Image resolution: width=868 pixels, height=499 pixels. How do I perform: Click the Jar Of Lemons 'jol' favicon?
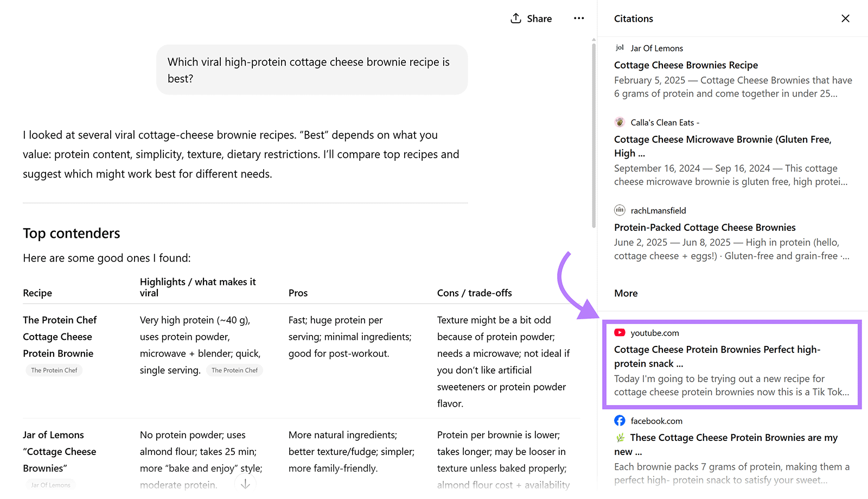620,48
